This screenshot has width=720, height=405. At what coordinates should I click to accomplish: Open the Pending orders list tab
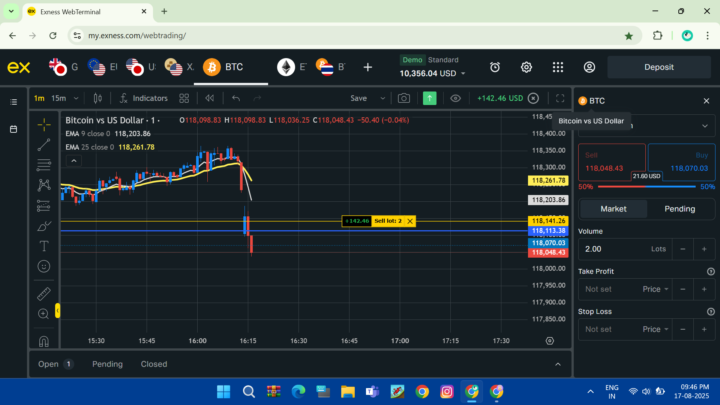pyautogui.click(x=107, y=364)
